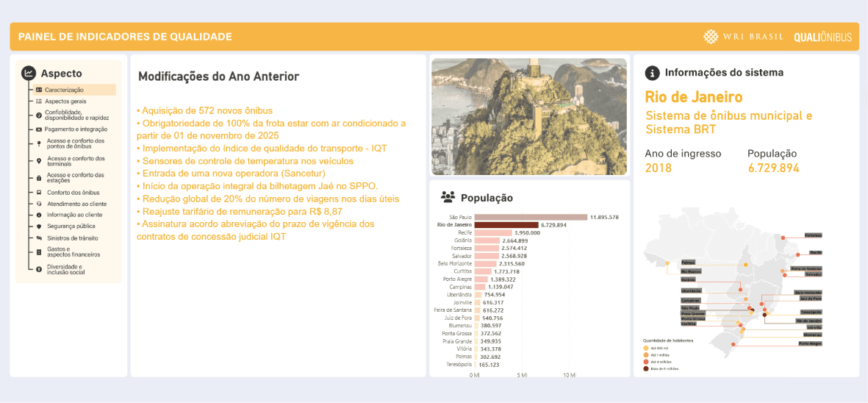Click the Recife population bar

coord(493,233)
